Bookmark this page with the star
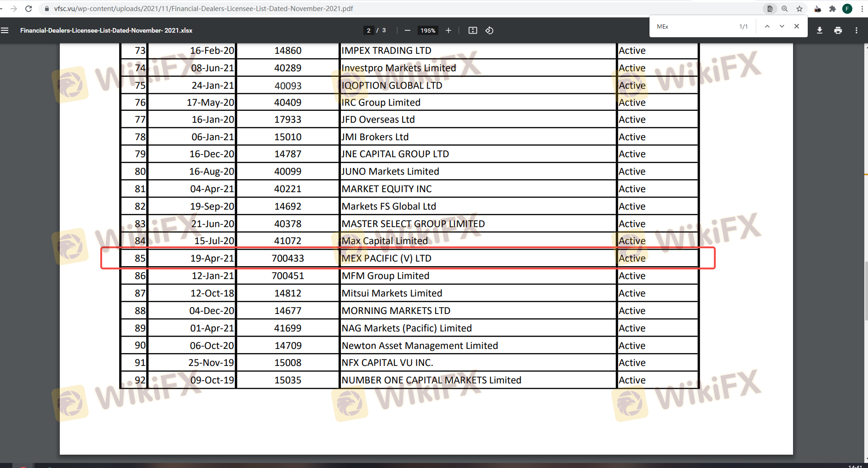This screenshot has height=468, width=868. click(799, 9)
